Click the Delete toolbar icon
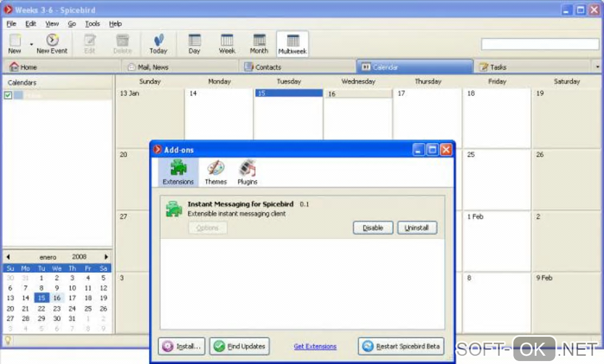This screenshot has width=604, height=364. coord(123,44)
